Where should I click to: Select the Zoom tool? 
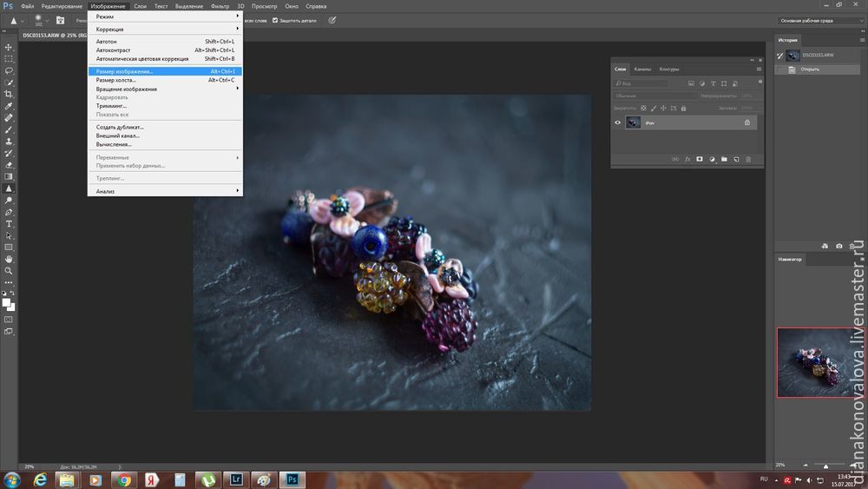pos(9,271)
